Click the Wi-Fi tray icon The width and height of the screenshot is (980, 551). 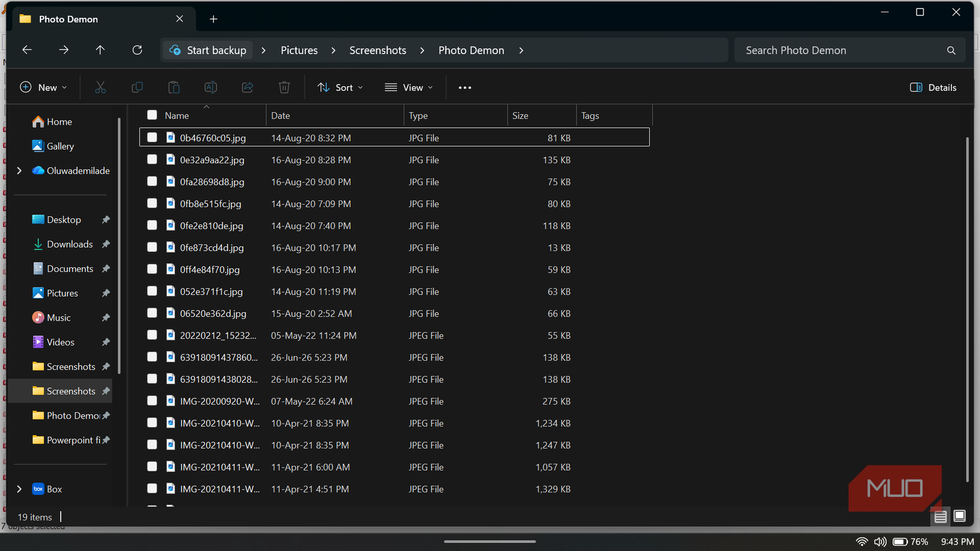862,541
